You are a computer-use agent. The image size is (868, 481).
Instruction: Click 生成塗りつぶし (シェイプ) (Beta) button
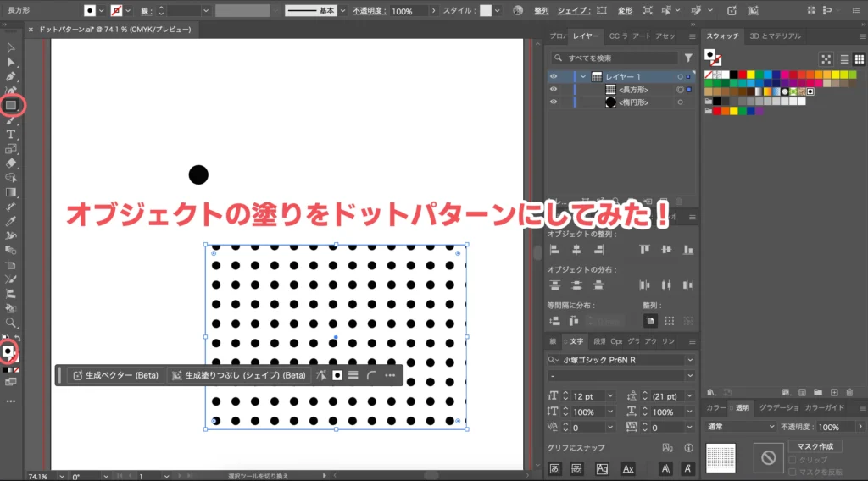(x=238, y=375)
